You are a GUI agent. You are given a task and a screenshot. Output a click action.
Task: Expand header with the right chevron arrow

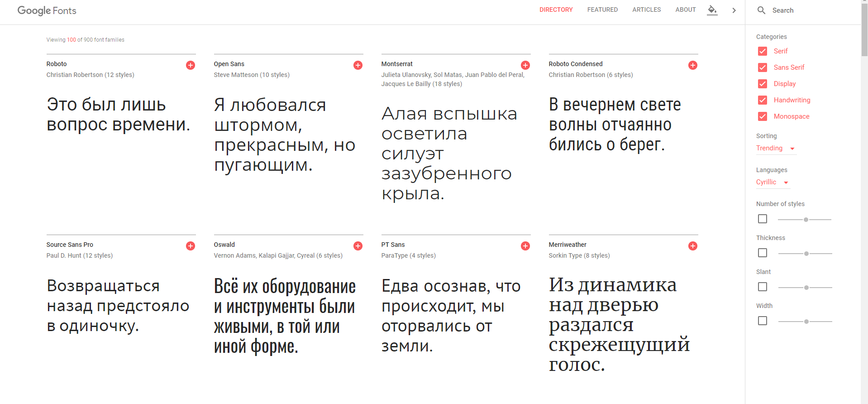point(734,10)
